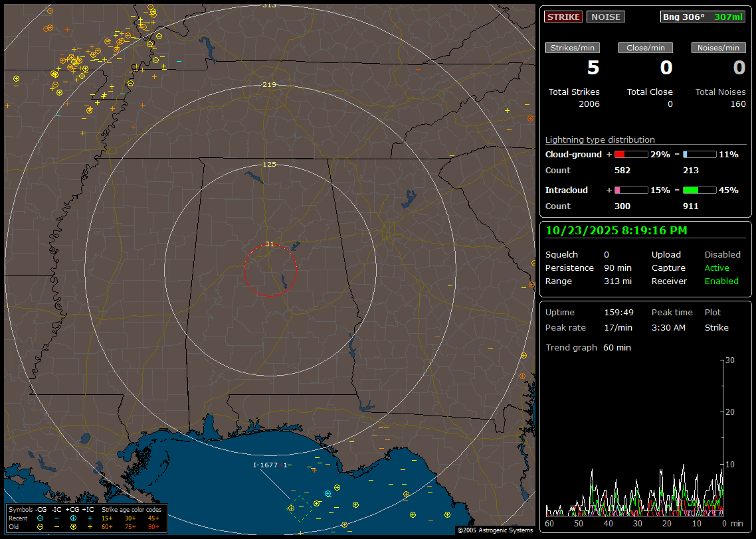Click the Old -IC symbol in the legend

[x=56, y=526]
